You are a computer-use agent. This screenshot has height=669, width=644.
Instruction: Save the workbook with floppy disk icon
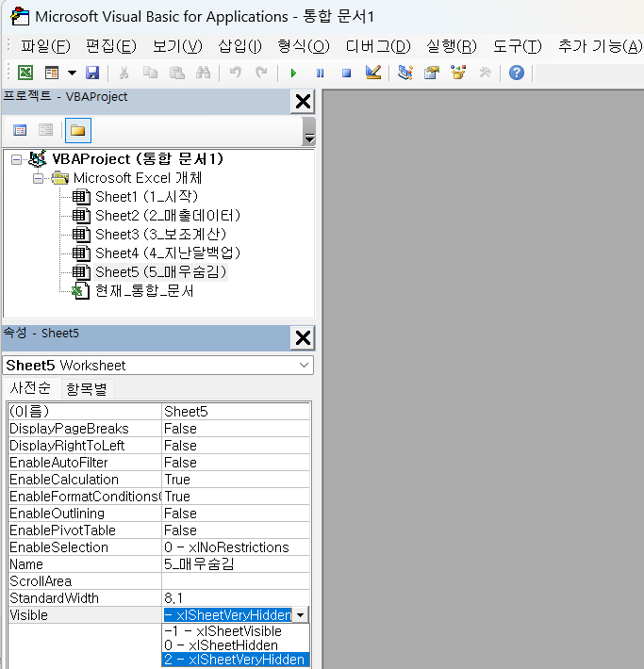click(x=92, y=73)
